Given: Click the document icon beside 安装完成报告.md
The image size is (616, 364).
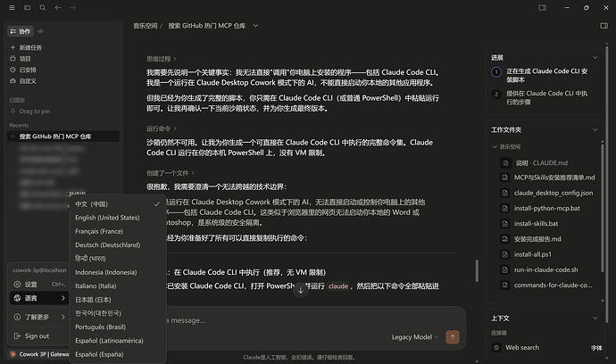Looking at the screenshot, I should point(504,239).
